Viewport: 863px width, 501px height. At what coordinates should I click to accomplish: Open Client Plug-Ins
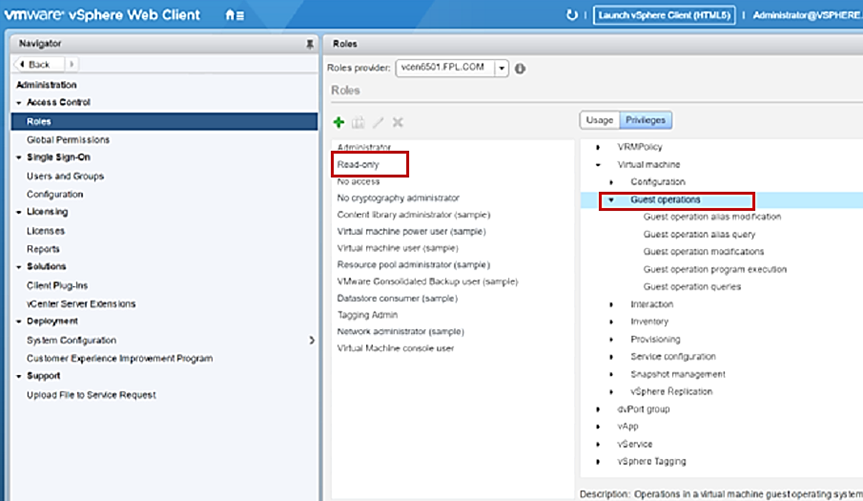coord(57,285)
